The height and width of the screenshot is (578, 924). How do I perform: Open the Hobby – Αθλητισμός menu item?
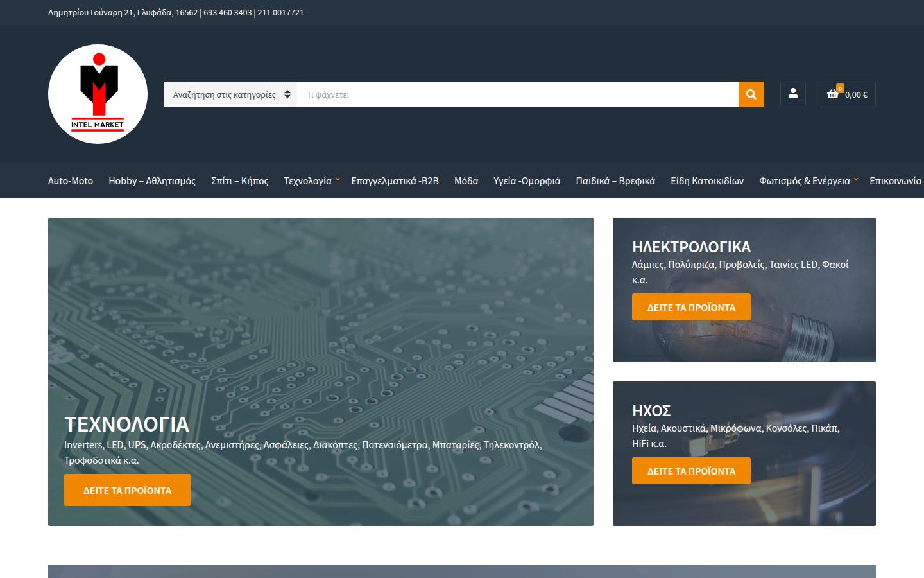(x=152, y=181)
